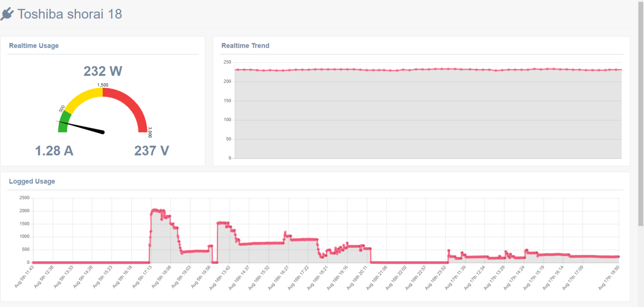Click the 100 axis label in Realtime Trend
The width and height of the screenshot is (644, 307).
(227, 120)
